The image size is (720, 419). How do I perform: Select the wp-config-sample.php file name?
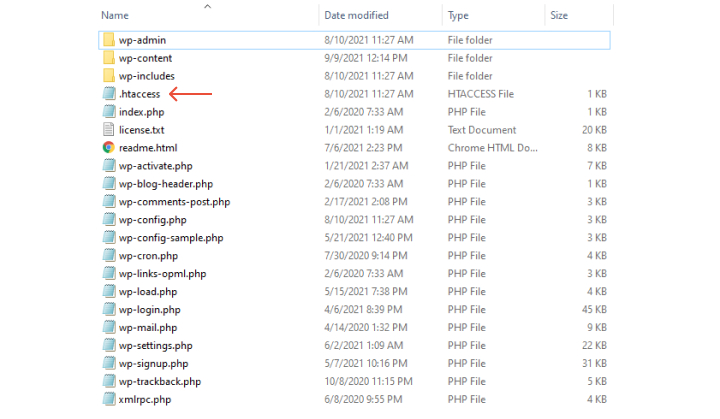click(171, 238)
